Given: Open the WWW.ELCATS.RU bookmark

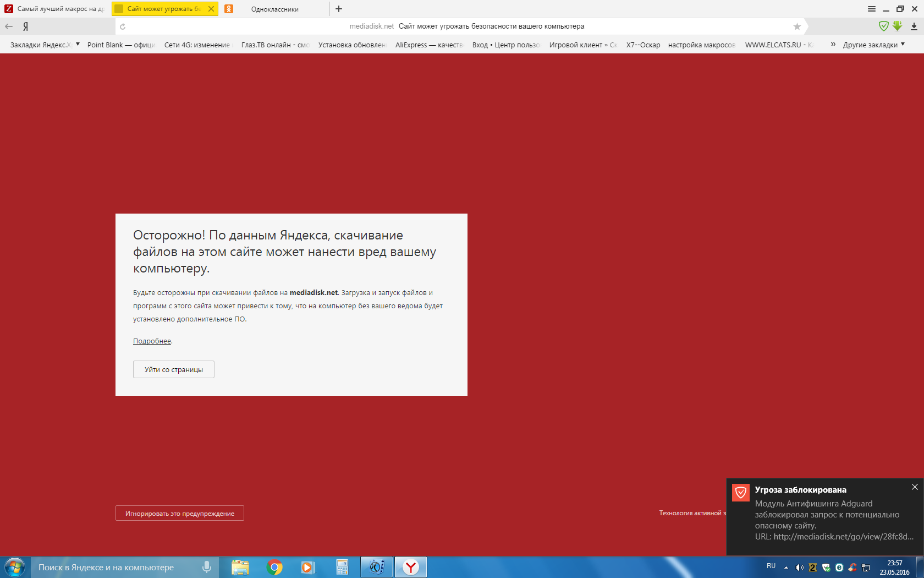Looking at the screenshot, I should pos(779,45).
